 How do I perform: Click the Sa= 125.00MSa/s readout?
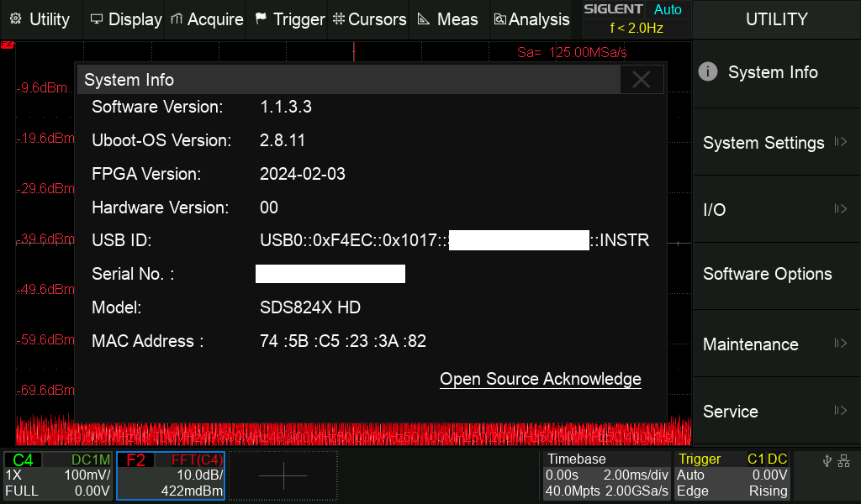click(572, 52)
